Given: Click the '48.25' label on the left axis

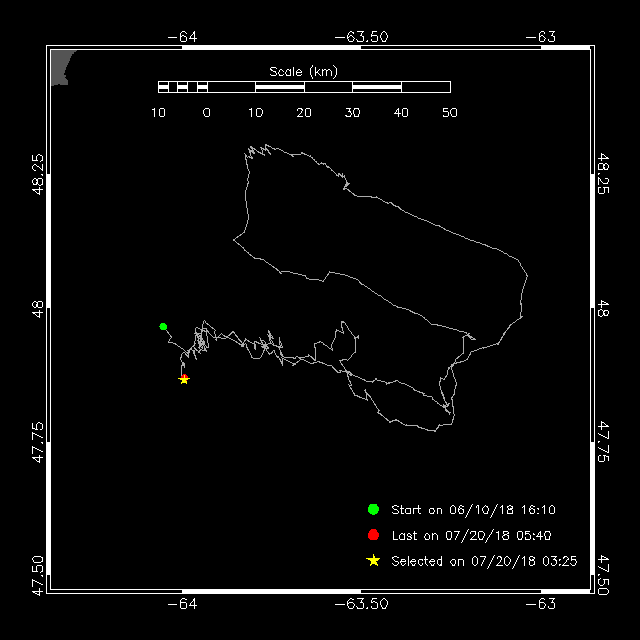Looking at the screenshot, I should coord(37,174).
